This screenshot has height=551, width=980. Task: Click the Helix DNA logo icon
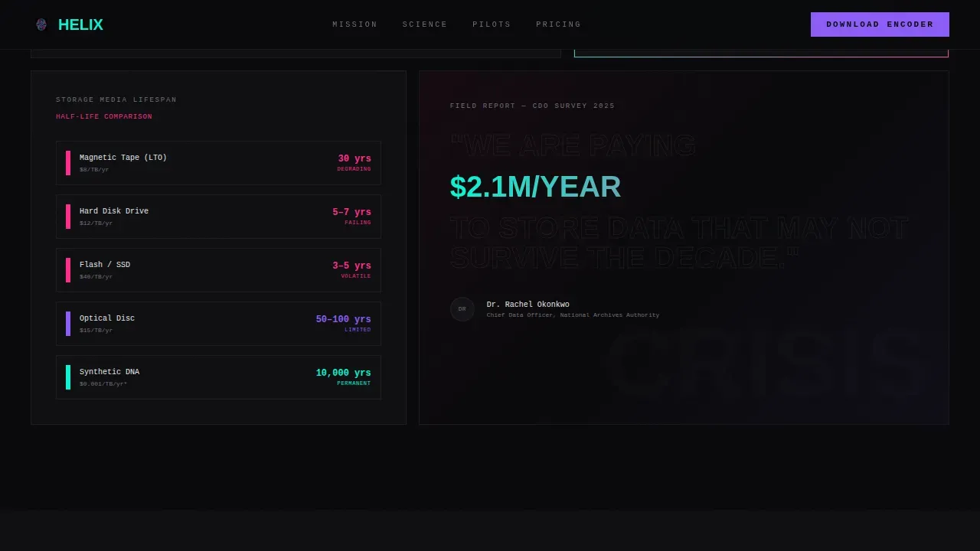coord(41,24)
